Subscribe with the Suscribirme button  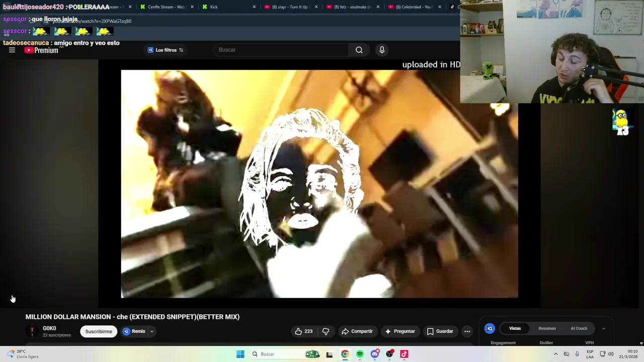(99, 331)
